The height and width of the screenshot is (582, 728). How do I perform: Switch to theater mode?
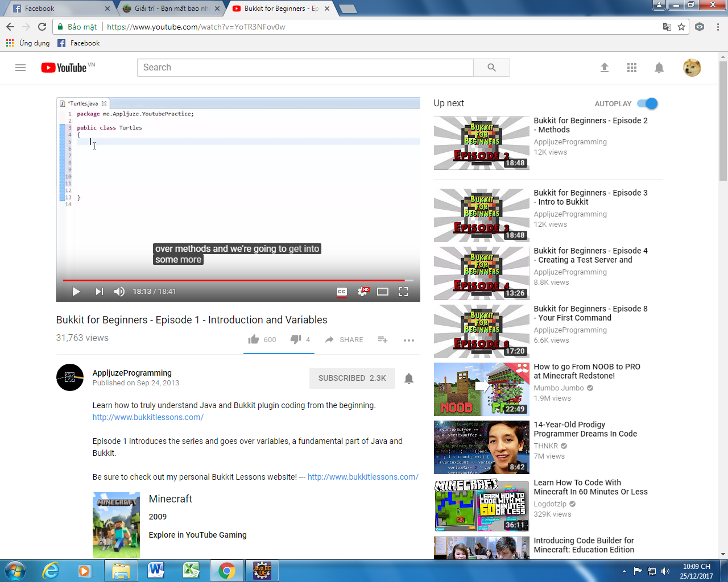point(383,292)
